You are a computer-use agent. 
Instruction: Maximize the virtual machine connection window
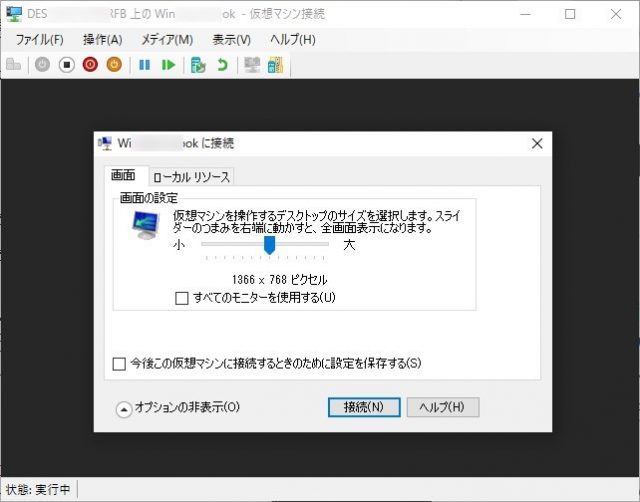coord(570,14)
